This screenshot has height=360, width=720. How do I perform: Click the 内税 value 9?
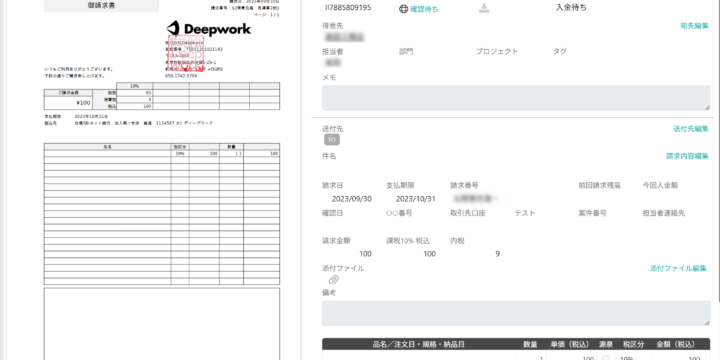(x=498, y=254)
